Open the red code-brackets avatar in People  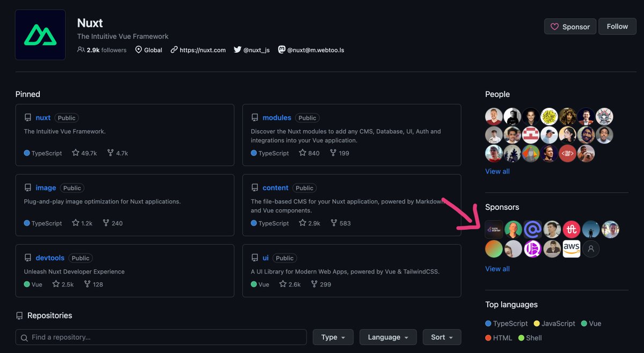pos(567,153)
